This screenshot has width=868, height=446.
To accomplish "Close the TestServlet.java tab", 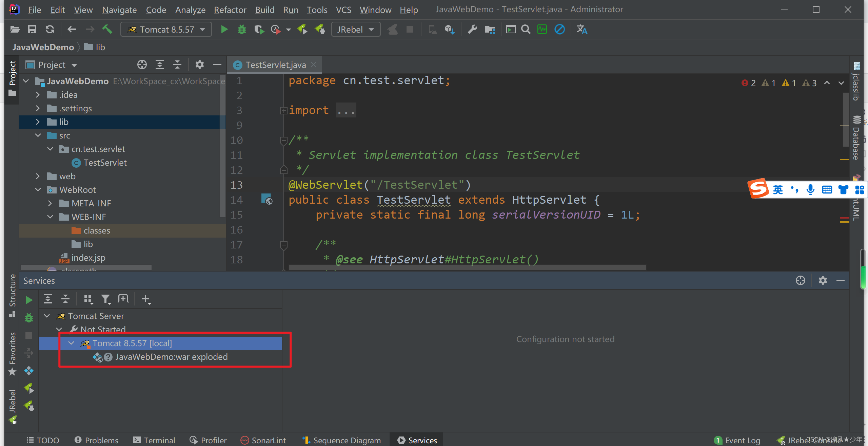I will (314, 64).
